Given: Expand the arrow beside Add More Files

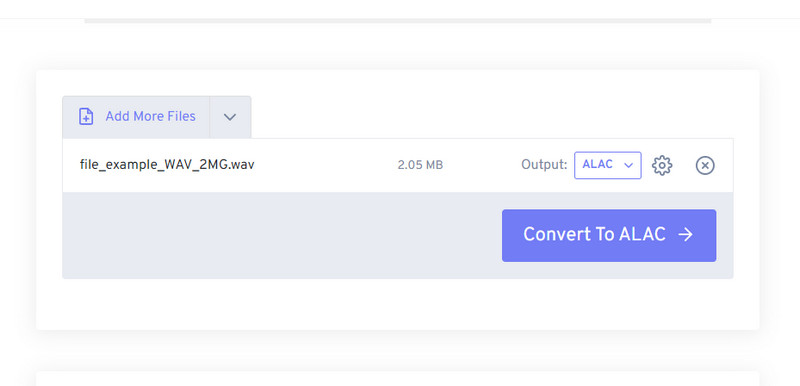Looking at the screenshot, I should 230,117.
